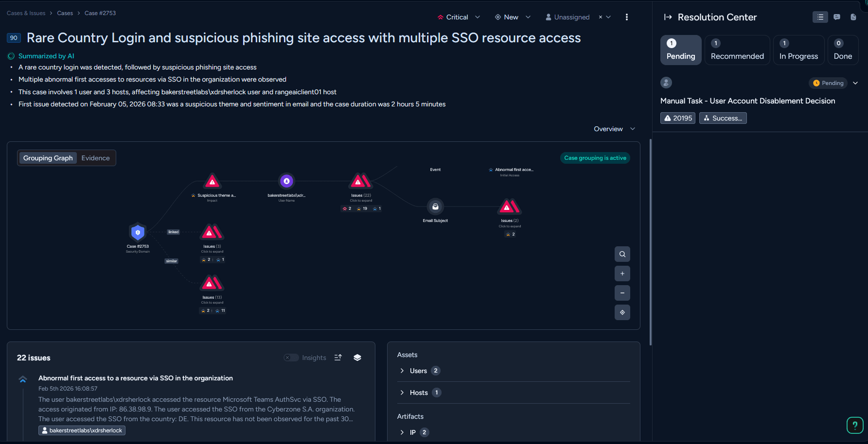Select the Pending tab in Resolution Center
The width and height of the screenshot is (868, 444).
[681, 50]
